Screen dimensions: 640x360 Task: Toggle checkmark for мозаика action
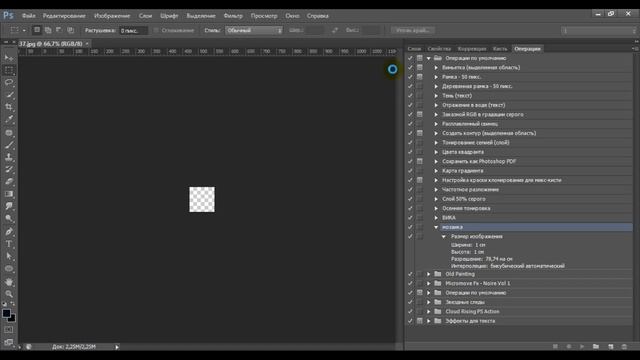pos(410,227)
